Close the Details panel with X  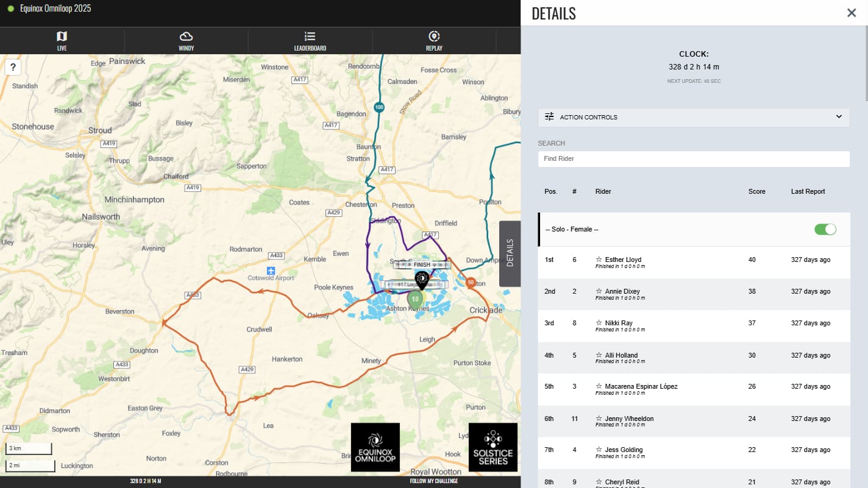click(851, 13)
